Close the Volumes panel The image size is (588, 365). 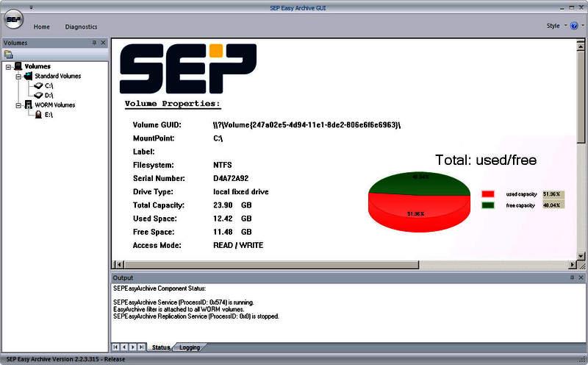pos(103,43)
